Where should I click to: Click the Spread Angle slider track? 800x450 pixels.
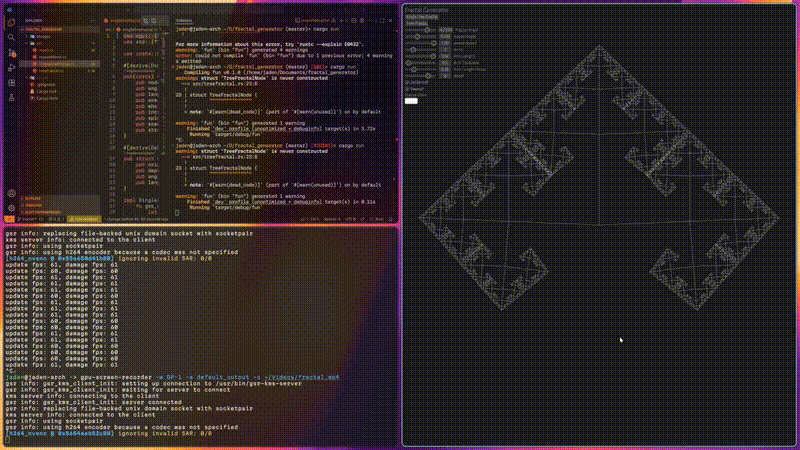[421, 36]
